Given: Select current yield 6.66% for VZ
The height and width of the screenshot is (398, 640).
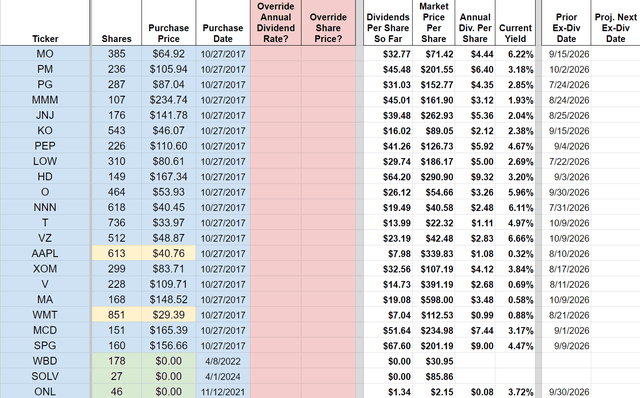Looking at the screenshot, I should click(515, 238).
